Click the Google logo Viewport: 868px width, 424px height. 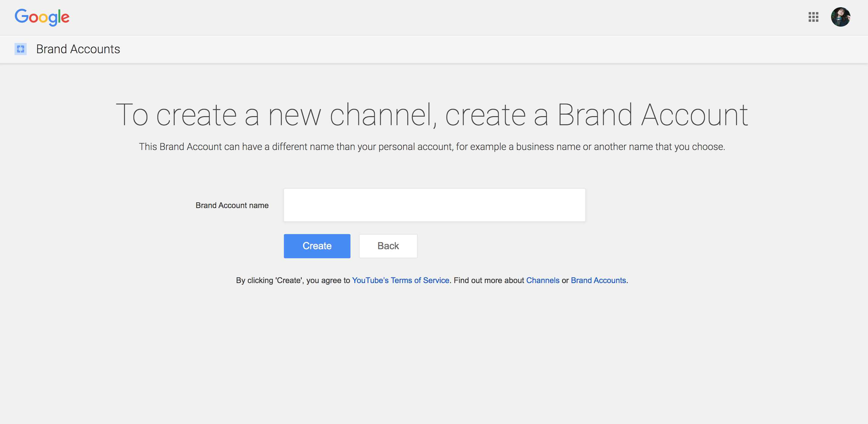pyautogui.click(x=42, y=17)
